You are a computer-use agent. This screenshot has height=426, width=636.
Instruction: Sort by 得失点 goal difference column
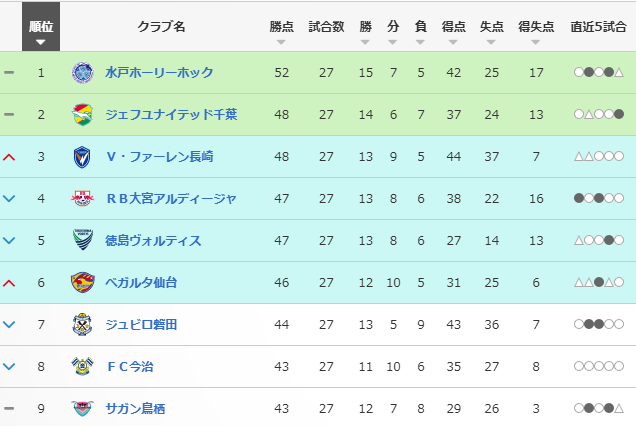tap(536, 29)
